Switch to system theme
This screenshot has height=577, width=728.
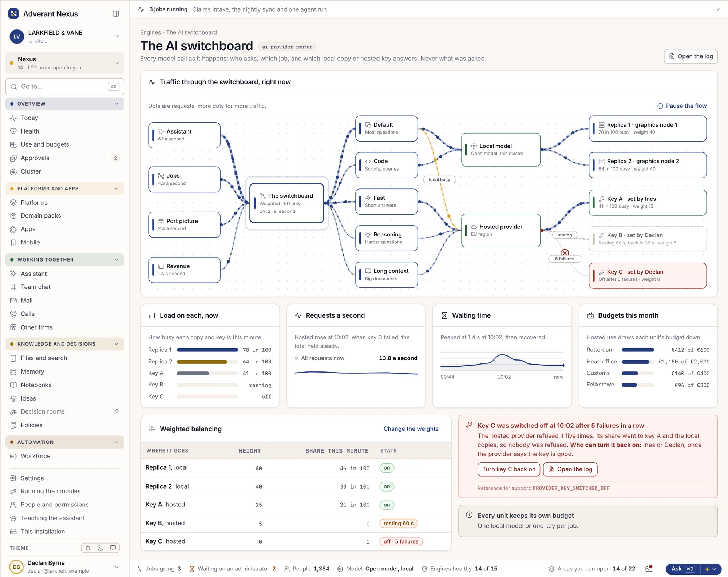[x=113, y=548]
